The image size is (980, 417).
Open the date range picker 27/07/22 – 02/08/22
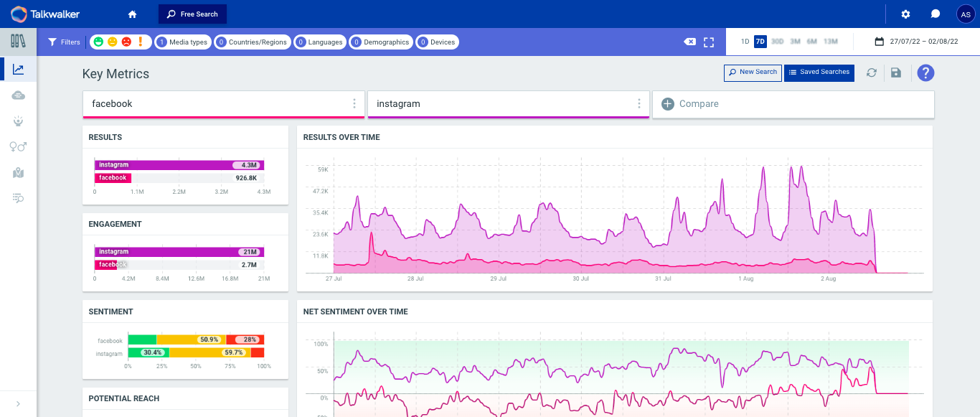pos(916,42)
